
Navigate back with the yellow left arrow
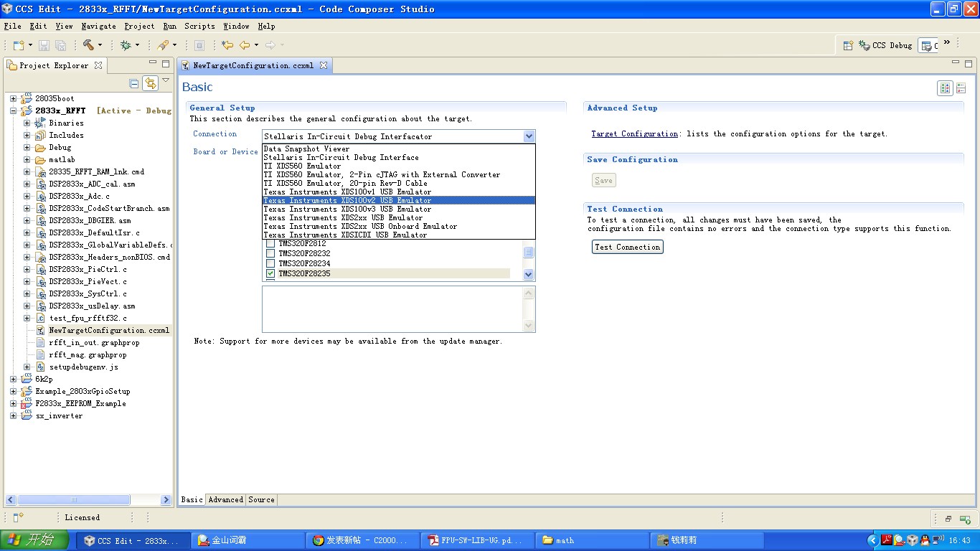point(245,45)
